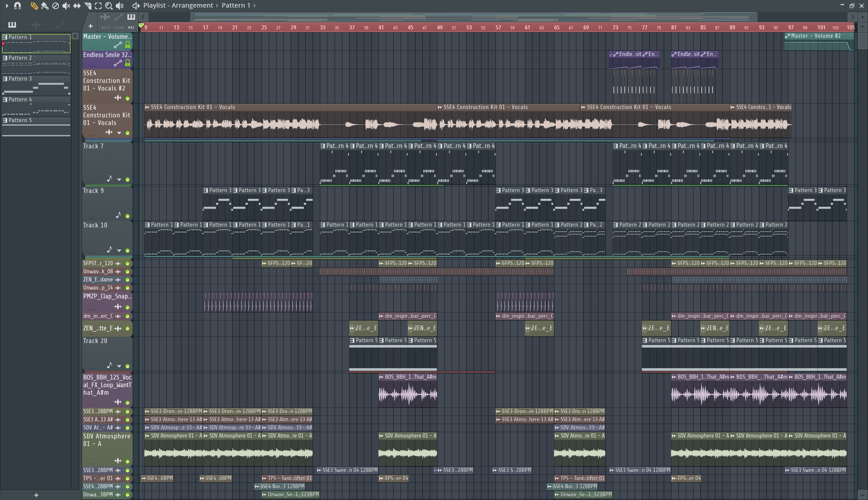This screenshot has width=868, height=500.
Task: Select Pattern 3 in picker list
Action: (x=36, y=85)
